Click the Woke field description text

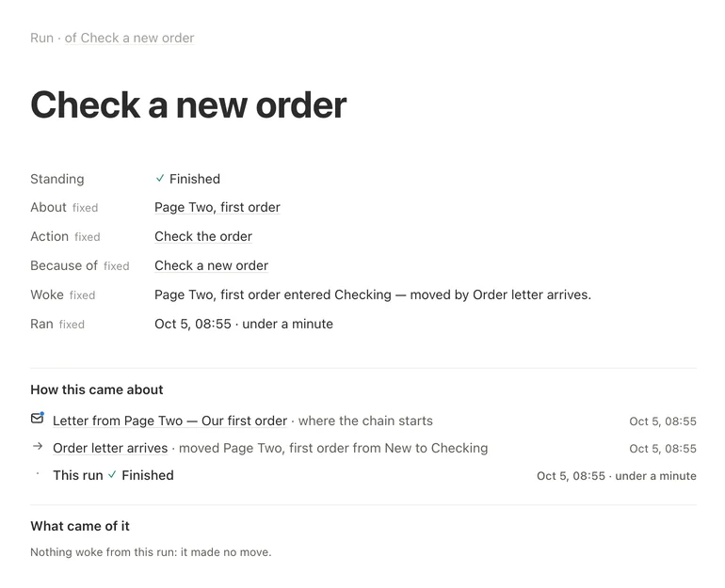[x=373, y=294]
